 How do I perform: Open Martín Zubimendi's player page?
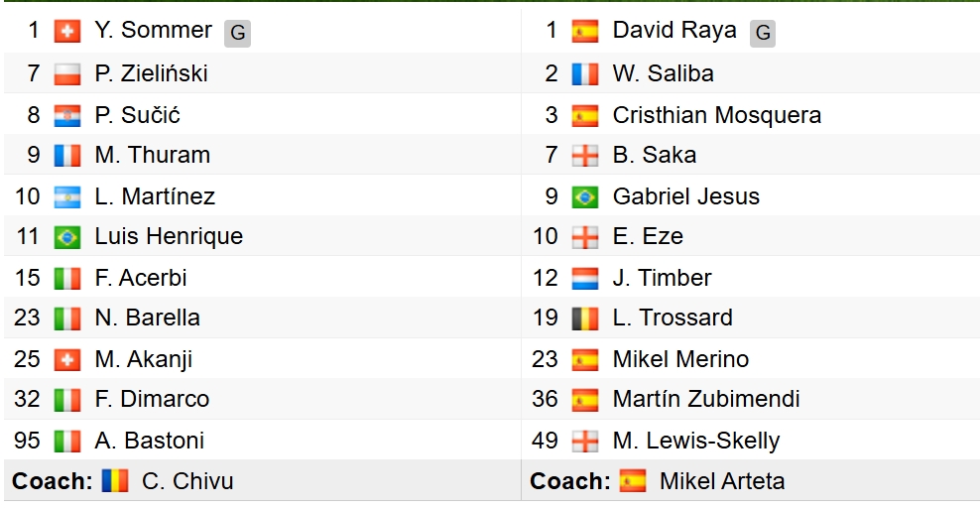705,399
